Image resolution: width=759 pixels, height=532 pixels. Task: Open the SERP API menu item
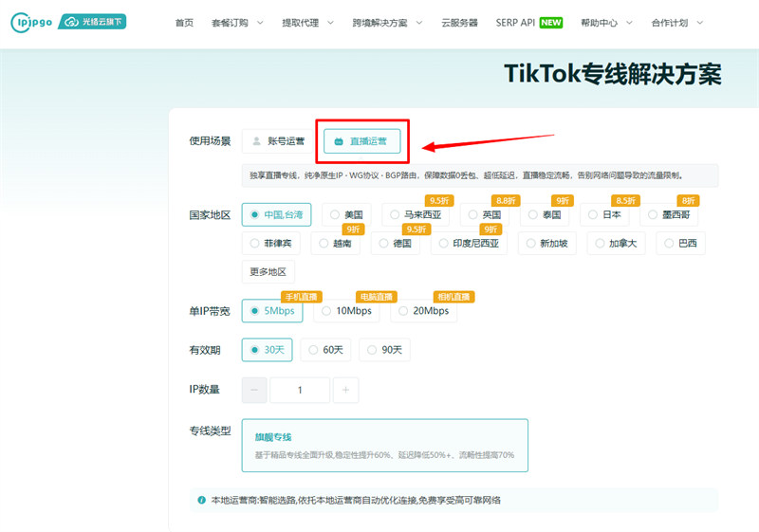(515, 23)
